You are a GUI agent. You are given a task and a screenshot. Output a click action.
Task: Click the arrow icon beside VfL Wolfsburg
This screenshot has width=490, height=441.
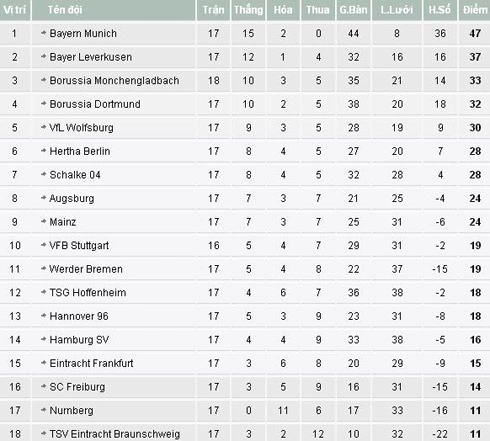click(x=43, y=127)
